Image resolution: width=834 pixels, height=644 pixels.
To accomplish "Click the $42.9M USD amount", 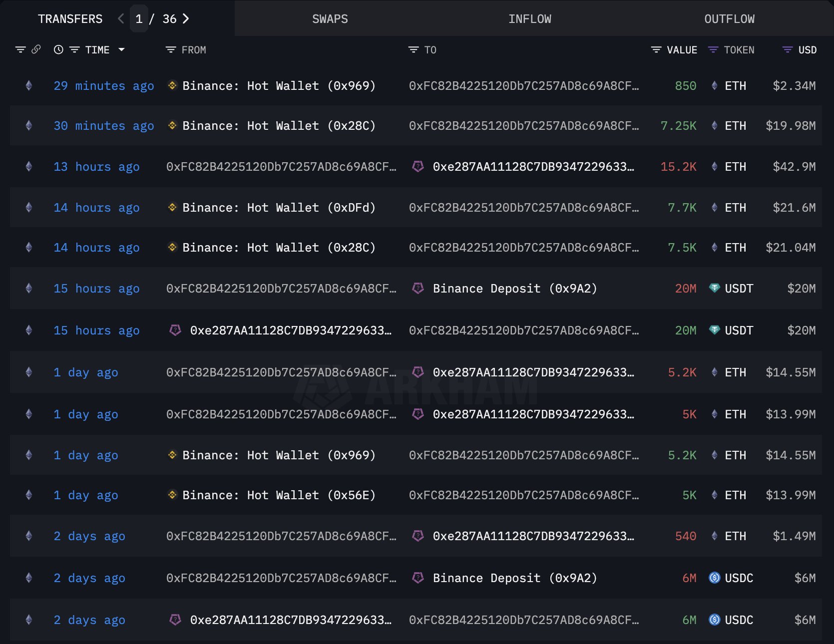I will pos(794,167).
